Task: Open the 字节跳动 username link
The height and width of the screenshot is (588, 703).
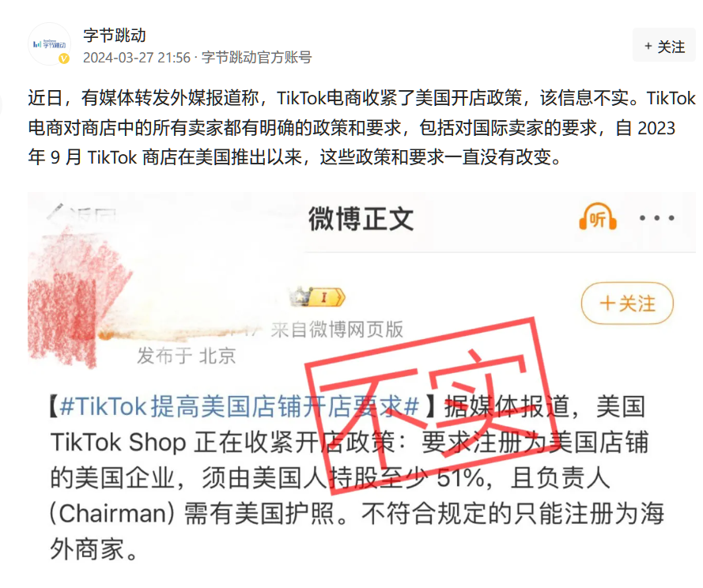Action: click(115, 35)
